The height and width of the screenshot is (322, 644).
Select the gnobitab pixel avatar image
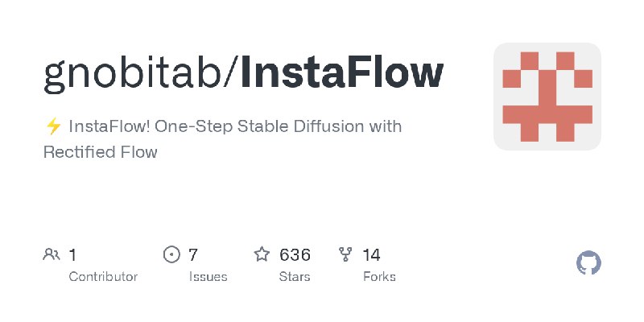pos(547,97)
